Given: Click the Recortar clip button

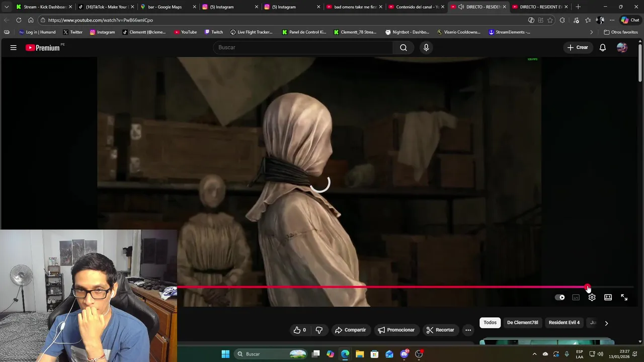Looking at the screenshot, I should (x=440, y=330).
